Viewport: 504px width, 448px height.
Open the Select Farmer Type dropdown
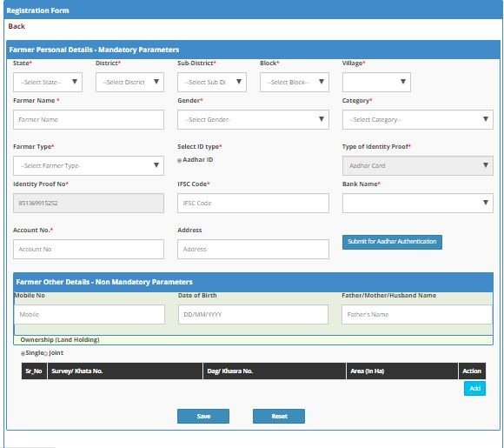coord(89,166)
